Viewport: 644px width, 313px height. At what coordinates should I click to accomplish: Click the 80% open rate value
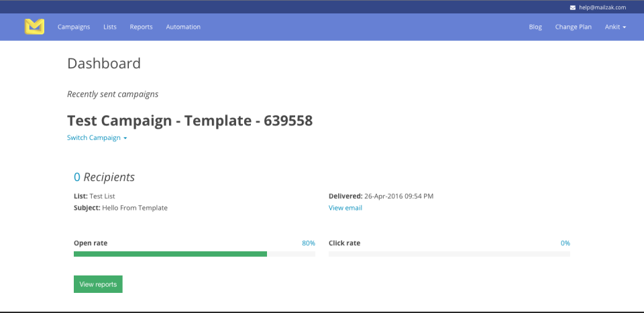point(309,243)
